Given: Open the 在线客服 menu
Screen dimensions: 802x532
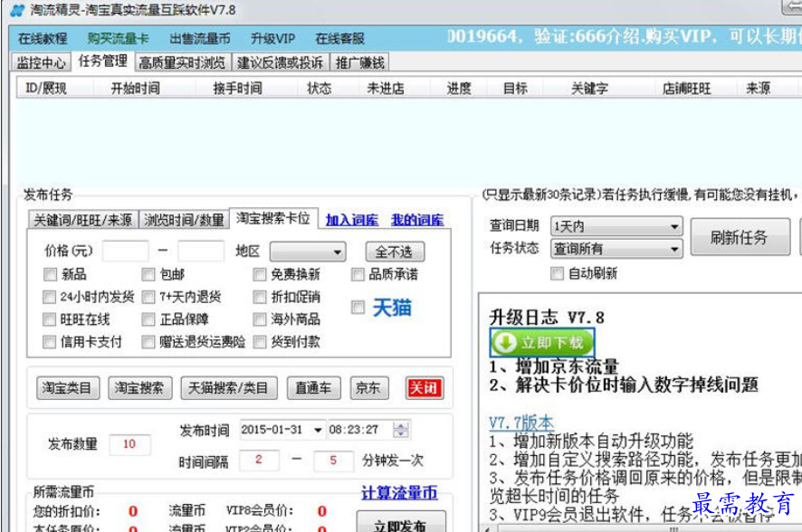Looking at the screenshot, I should pos(339,38).
